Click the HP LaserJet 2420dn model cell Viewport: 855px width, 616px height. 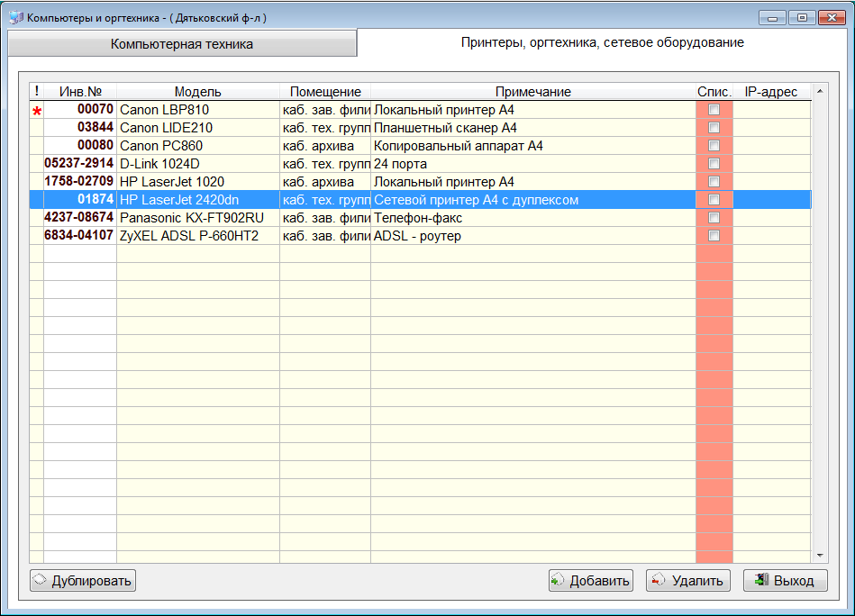[x=198, y=200]
